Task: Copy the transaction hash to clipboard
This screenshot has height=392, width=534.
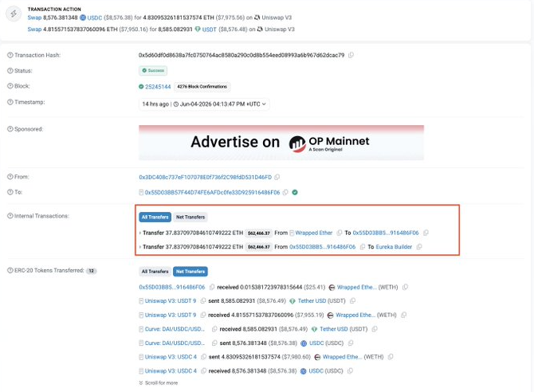Action: coord(351,55)
